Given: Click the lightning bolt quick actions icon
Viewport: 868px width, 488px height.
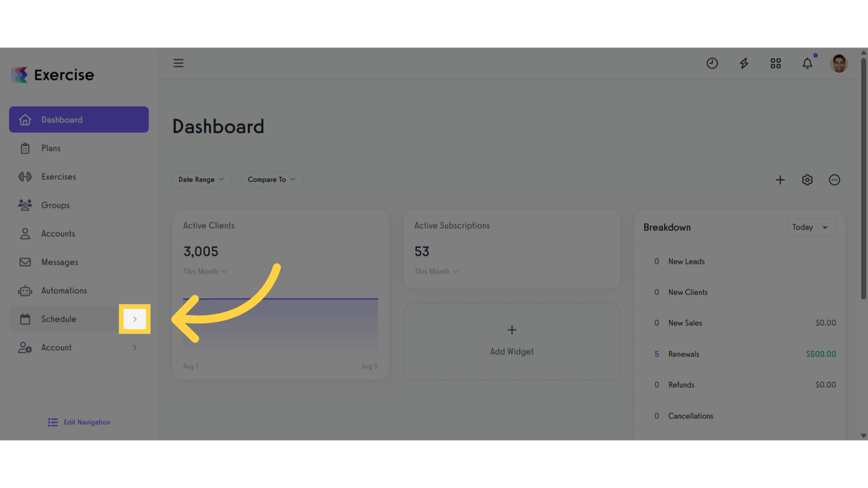Looking at the screenshot, I should point(743,63).
